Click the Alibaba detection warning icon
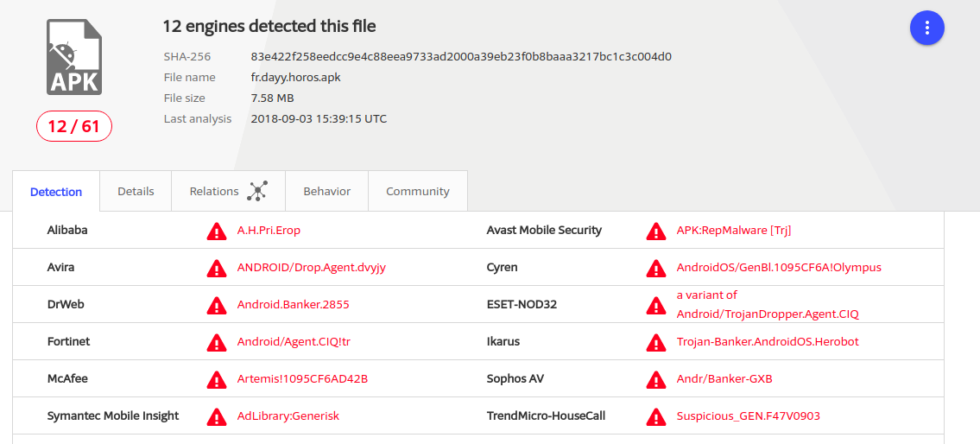The width and height of the screenshot is (980, 444). [x=216, y=232]
